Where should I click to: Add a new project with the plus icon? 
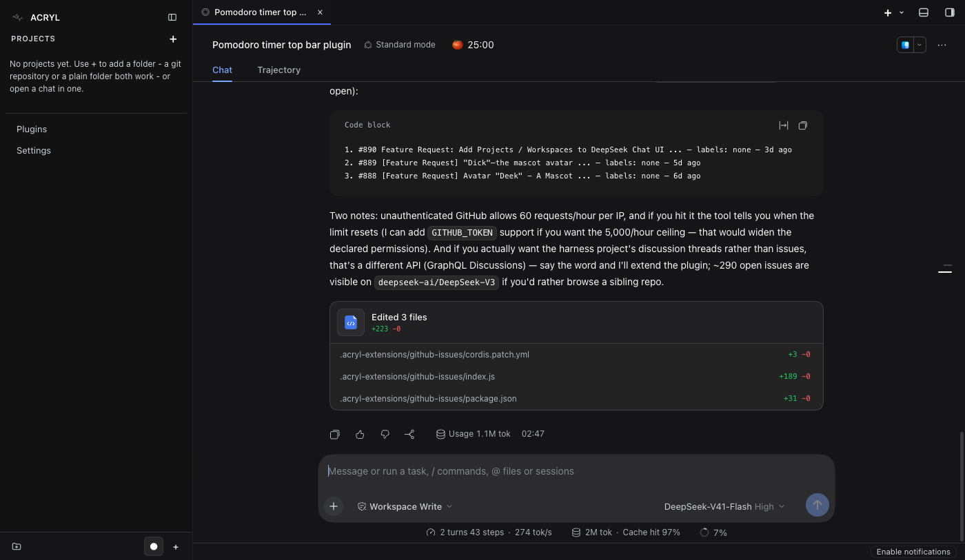click(x=173, y=39)
